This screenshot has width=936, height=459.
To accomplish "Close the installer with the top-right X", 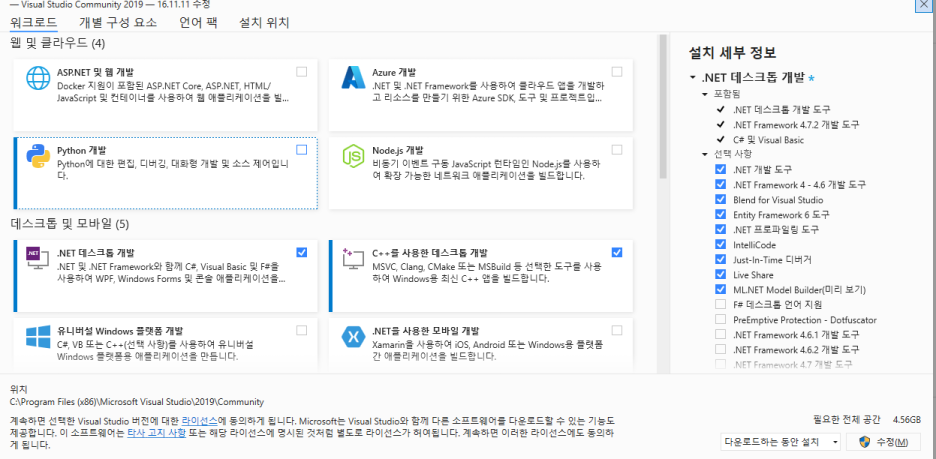I will click(925, 4).
